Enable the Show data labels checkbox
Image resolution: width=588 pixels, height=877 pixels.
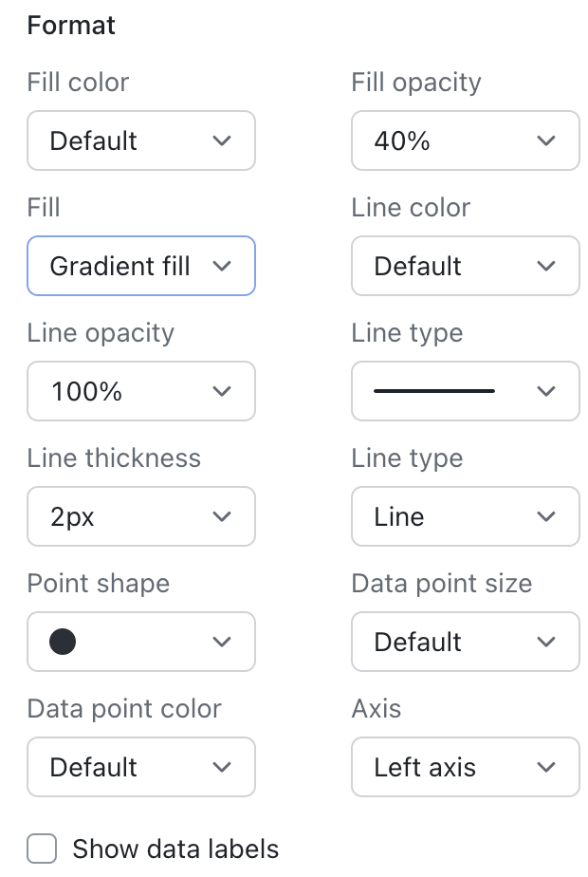tap(43, 849)
